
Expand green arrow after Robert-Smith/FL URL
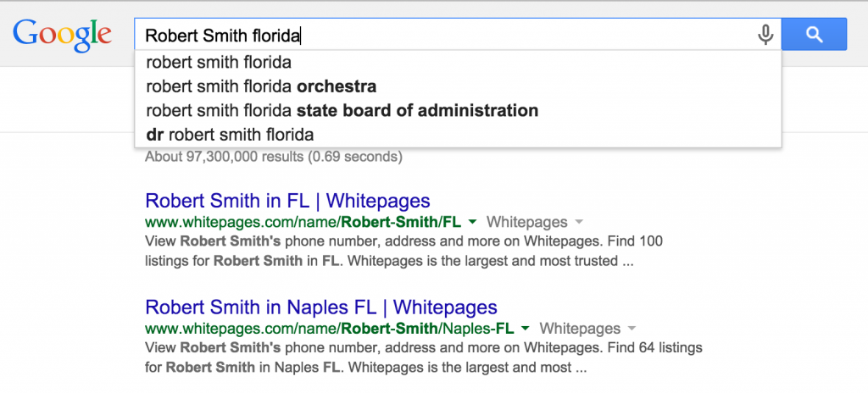(x=472, y=222)
